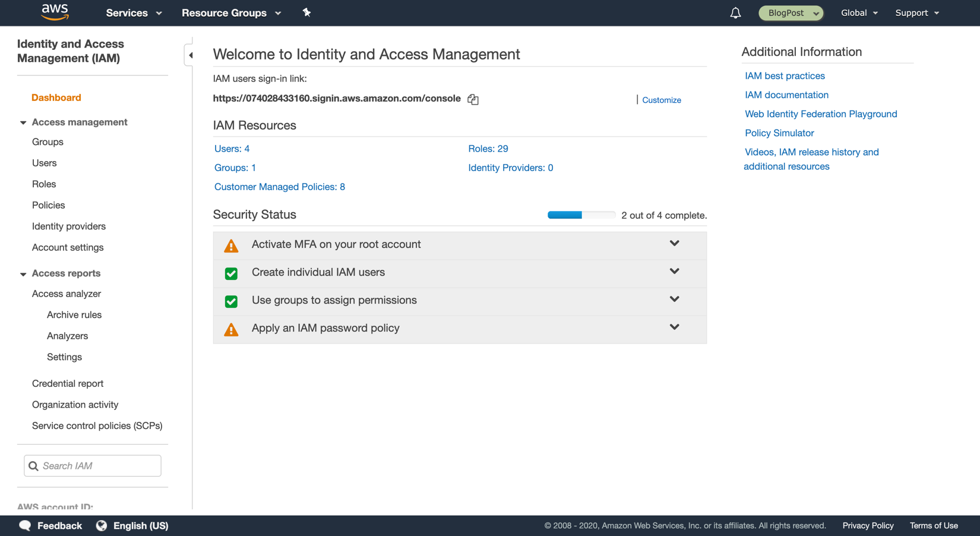Open Identity providers in the sidebar
Image resolution: width=980 pixels, height=536 pixels.
coord(69,226)
